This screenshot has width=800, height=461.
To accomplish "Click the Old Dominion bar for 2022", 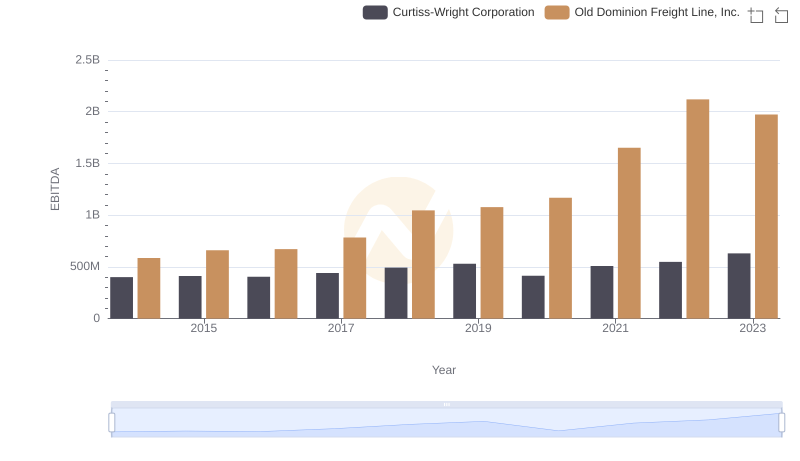I will point(697,209).
